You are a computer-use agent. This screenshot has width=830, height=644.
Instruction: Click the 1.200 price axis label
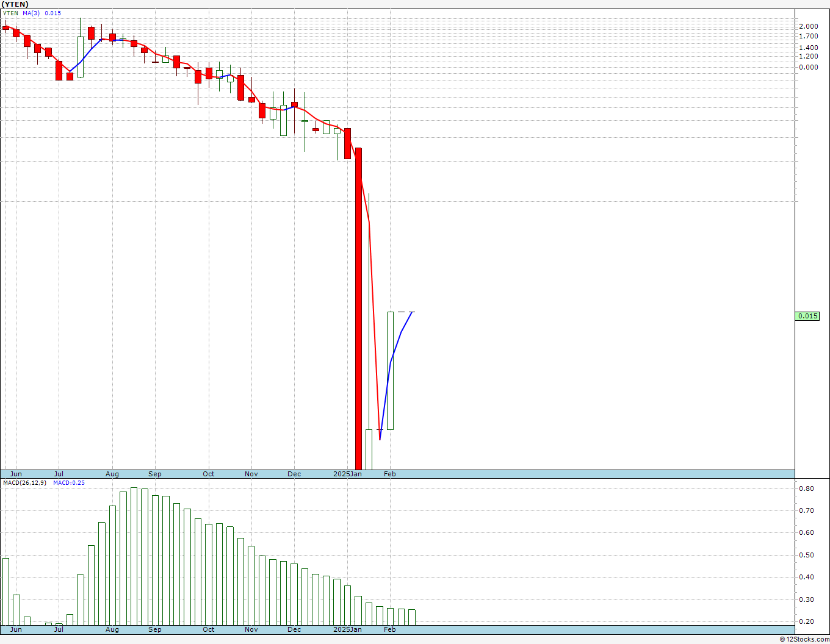click(x=808, y=56)
